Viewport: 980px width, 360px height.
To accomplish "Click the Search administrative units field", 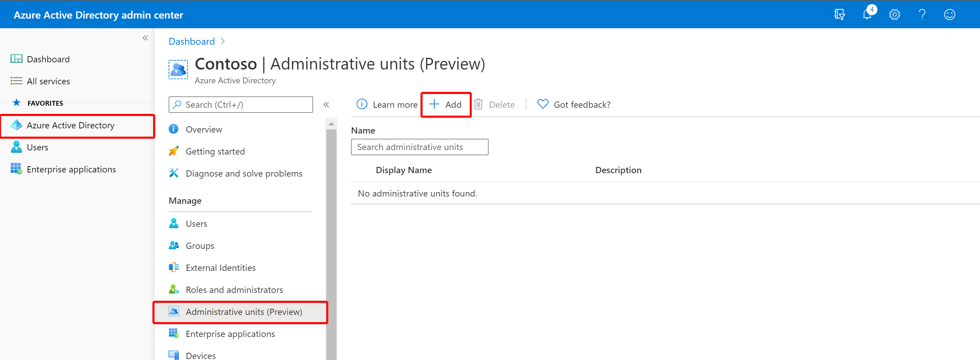I will click(419, 147).
